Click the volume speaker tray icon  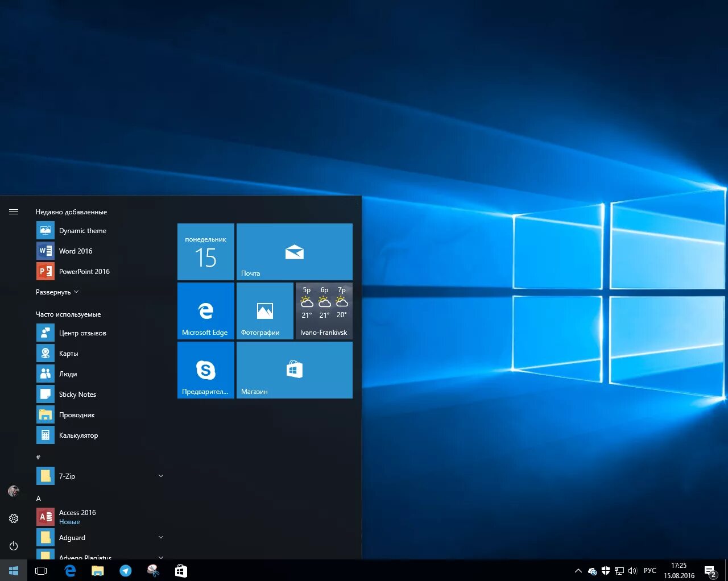(x=632, y=571)
